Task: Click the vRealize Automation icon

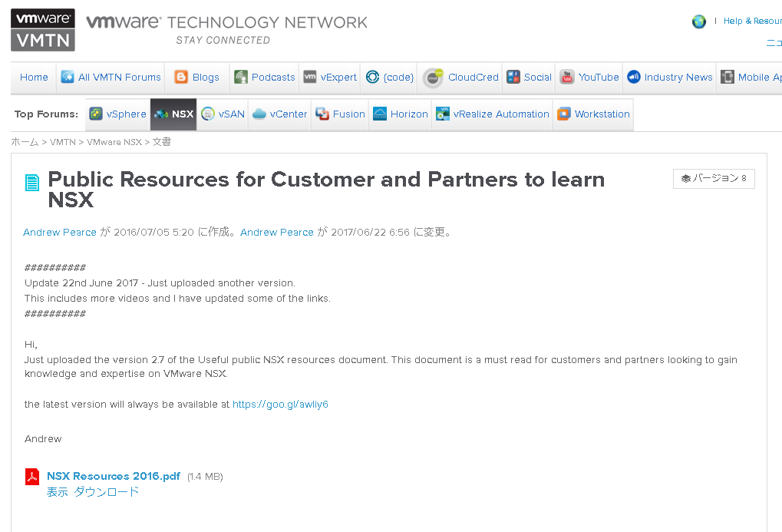Action: point(442,114)
